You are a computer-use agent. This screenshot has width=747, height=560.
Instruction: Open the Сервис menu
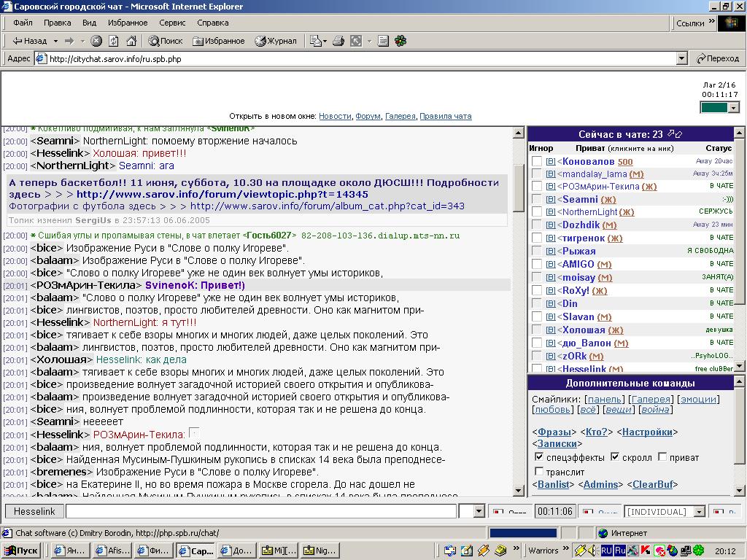(x=172, y=23)
